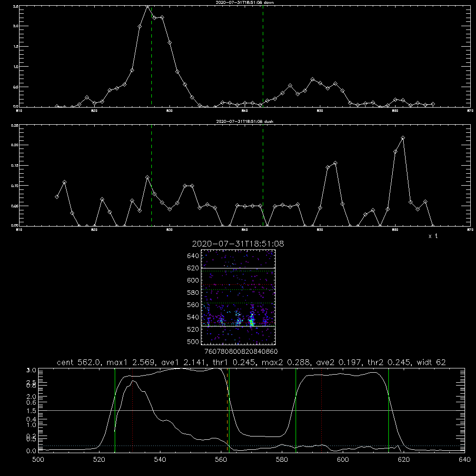
Task: Click x-axis label 600 of the bottom plot
Action: (x=343, y=460)
